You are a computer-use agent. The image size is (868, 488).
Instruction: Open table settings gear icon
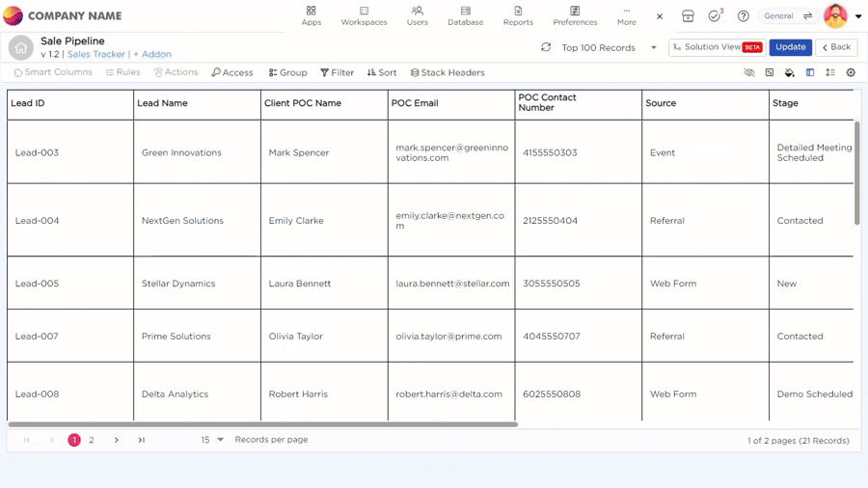(x=851, y=72)
